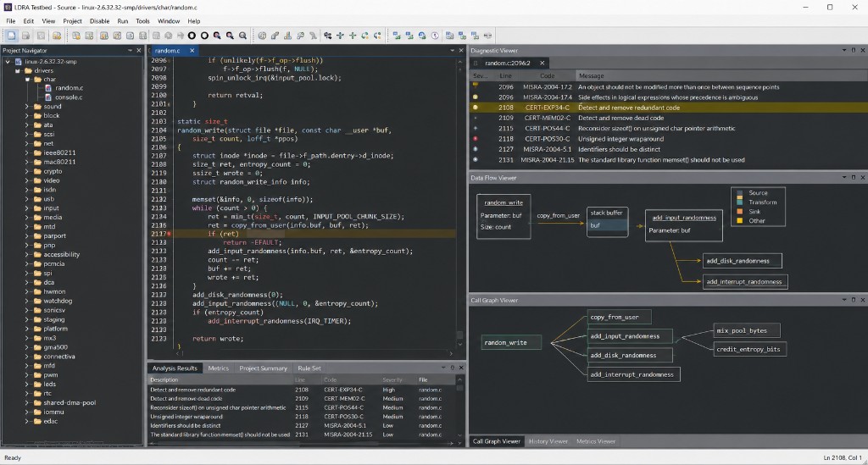Open the Project Navigator panel dropdown arrow
Screen dimensions: 868x465
130,50
